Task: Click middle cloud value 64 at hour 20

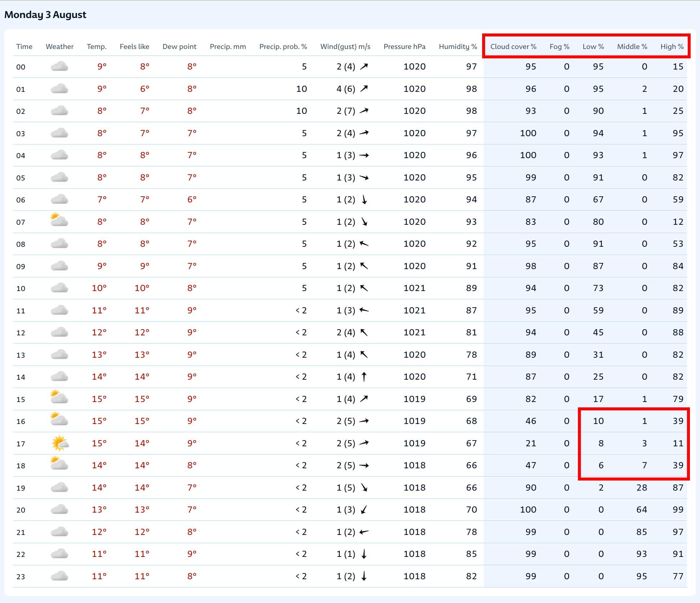Action: pos(642,510)
